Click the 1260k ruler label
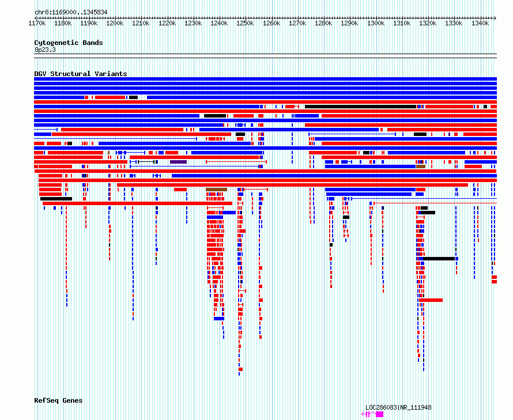Image resolution: width=513 pixels, height=420 pixels. click(x=271, y=23)
